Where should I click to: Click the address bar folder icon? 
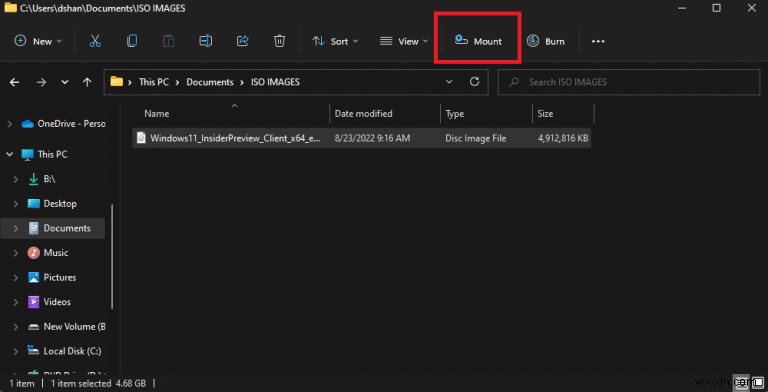[117, 81]
